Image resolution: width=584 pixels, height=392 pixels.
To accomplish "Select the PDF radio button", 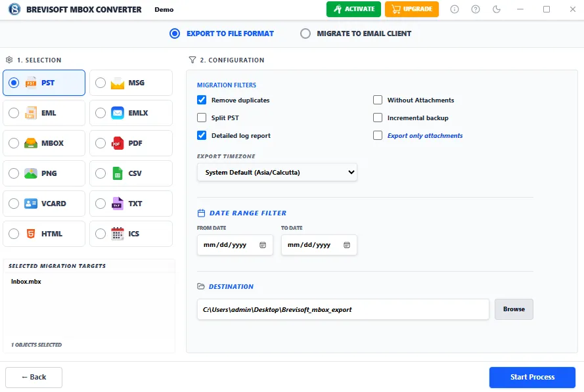I will [101, 143].
